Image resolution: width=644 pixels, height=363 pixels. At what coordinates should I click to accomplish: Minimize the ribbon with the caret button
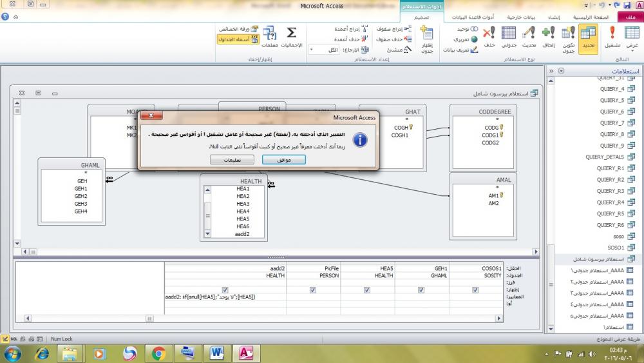[x=15, y=17]
